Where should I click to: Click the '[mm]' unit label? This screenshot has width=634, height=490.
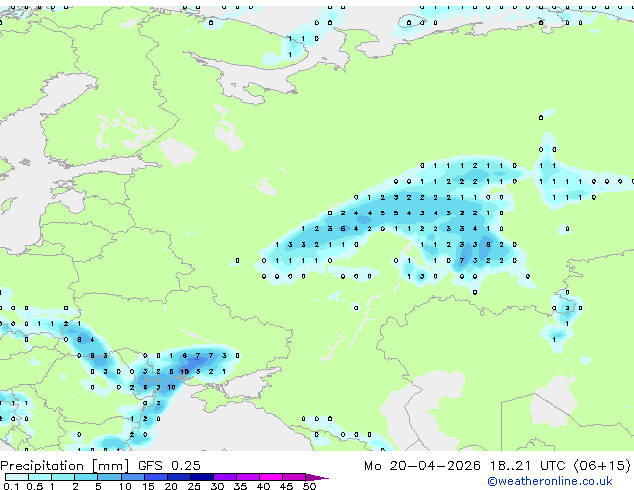click(x=110, y=466)
